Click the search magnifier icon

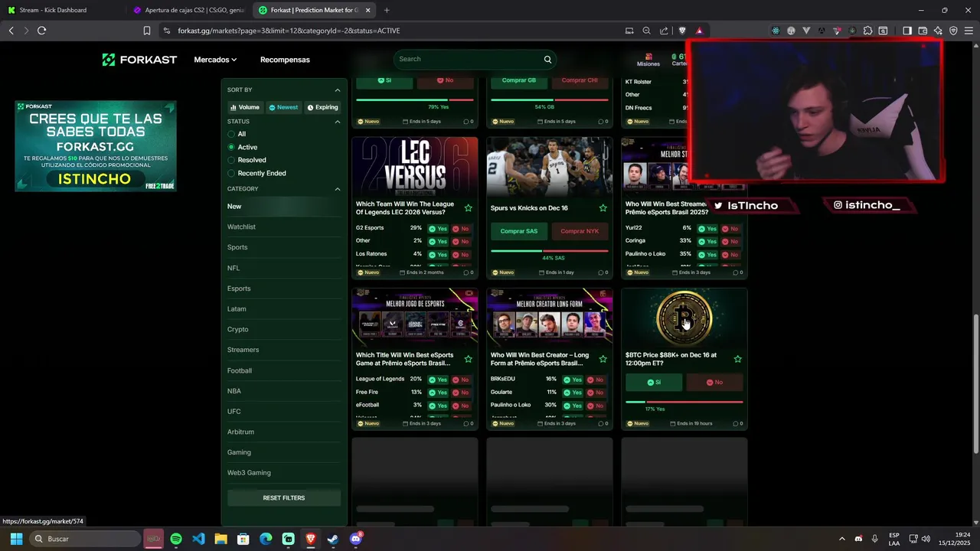(x=547, y=59)
